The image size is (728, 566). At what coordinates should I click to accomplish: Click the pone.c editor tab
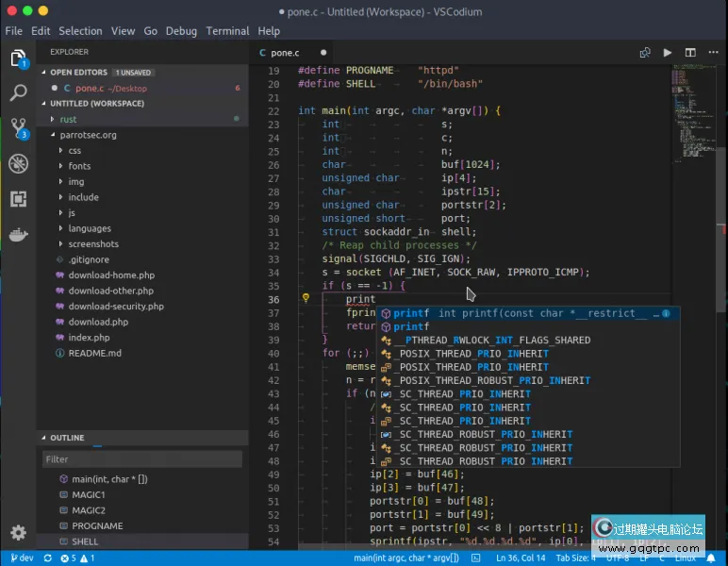point(284,53)
